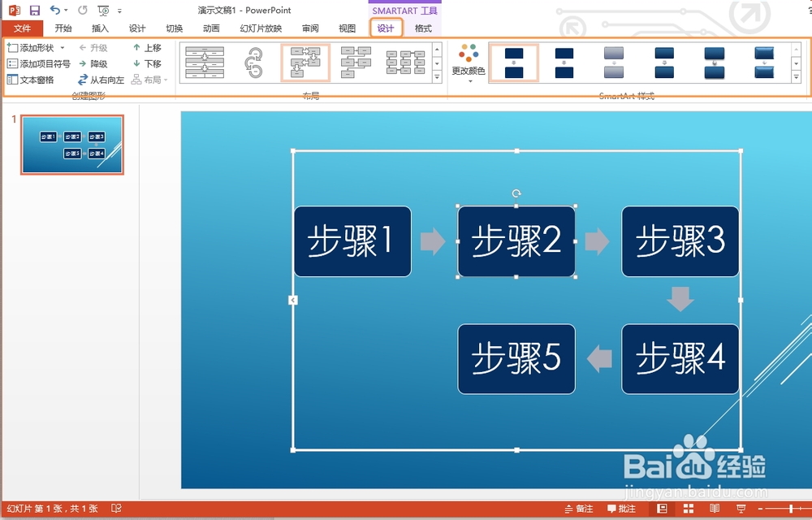The width and height of the screenshot is (812, 520).
Task: Click 备注 (Notes) in the status bar
Action: click(x=580, y=508)
